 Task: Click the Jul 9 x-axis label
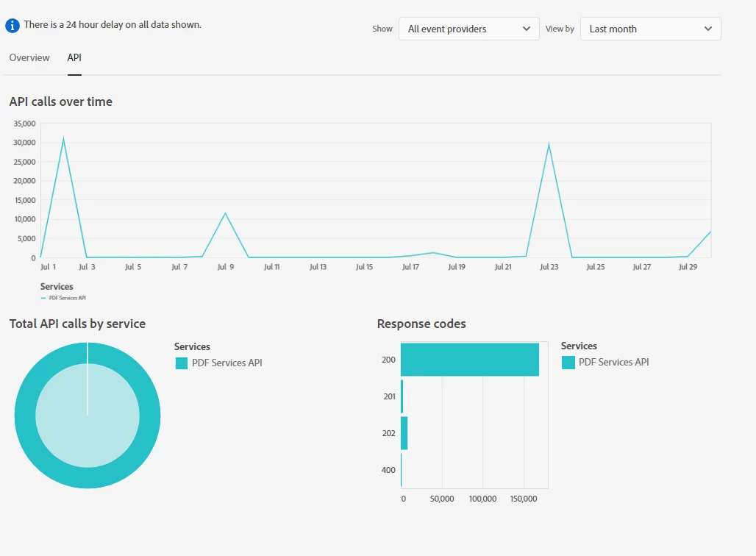(x=226, y=267)
